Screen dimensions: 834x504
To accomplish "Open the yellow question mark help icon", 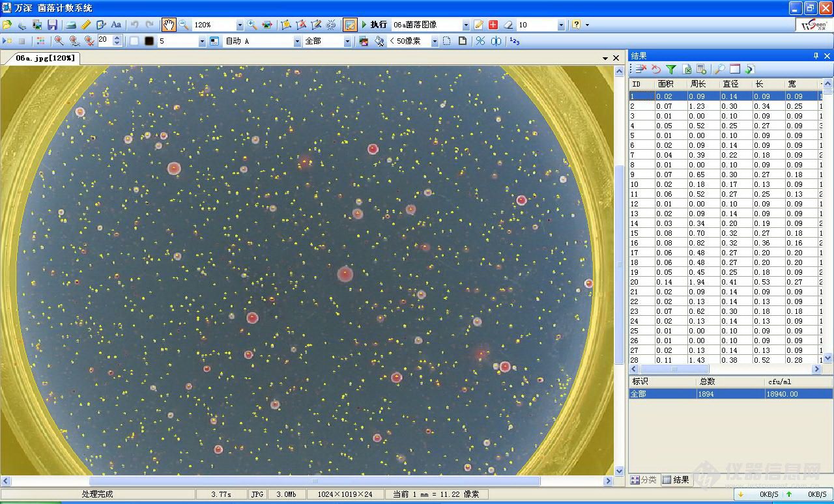I will point(576,25).
